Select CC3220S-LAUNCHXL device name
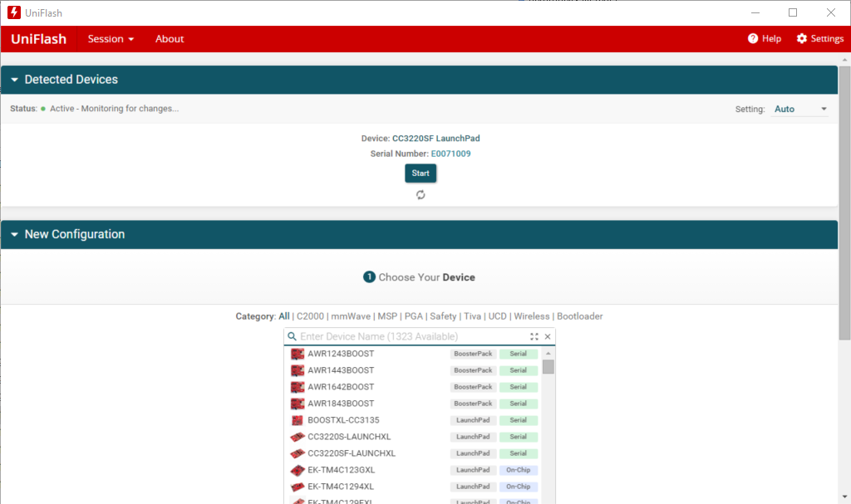The width and height of the screenshot is (851, 504). click(349, 437)
